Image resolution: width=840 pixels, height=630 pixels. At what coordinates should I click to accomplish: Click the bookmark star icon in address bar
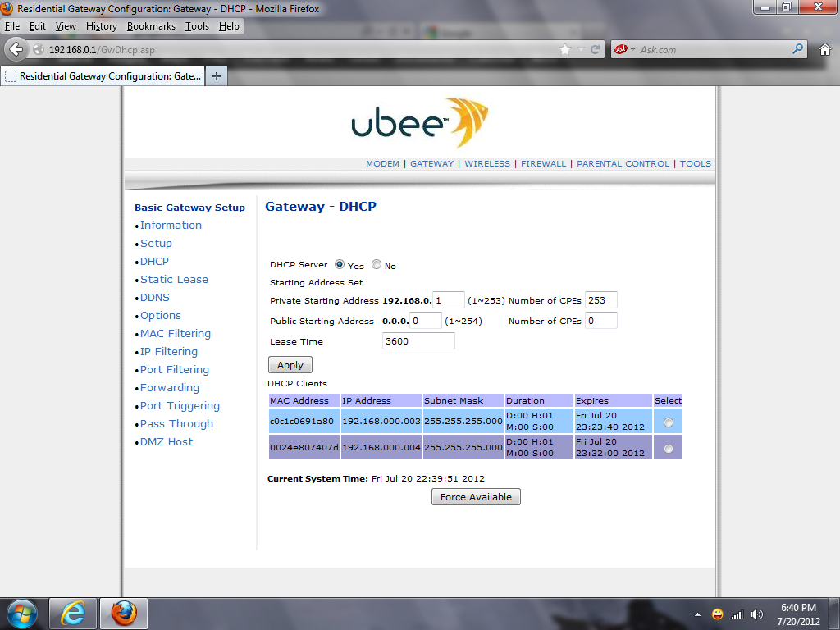click(x=565, y=49)
